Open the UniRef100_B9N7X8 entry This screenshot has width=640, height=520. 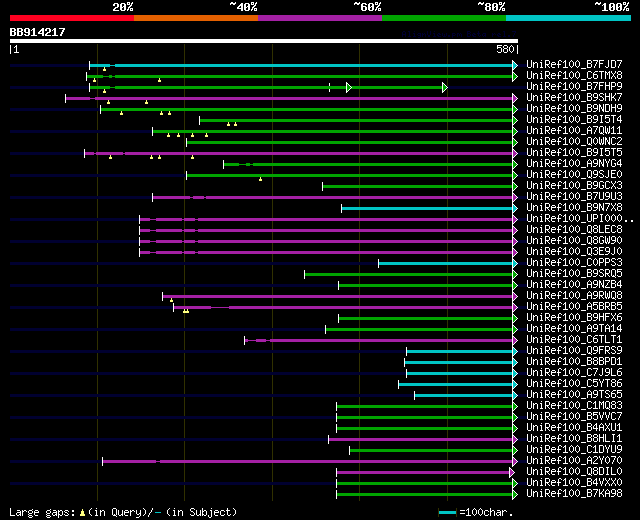point(574,207)
